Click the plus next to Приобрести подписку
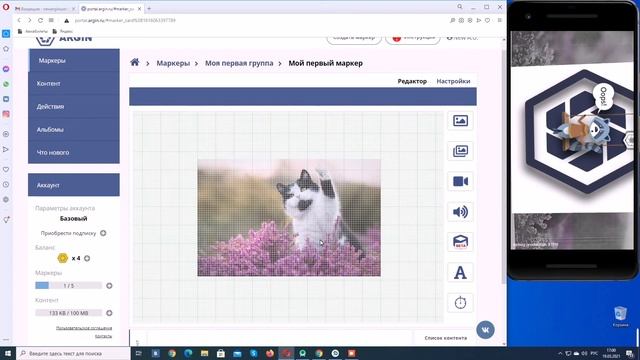640x360 pixels. coord(103,233)
